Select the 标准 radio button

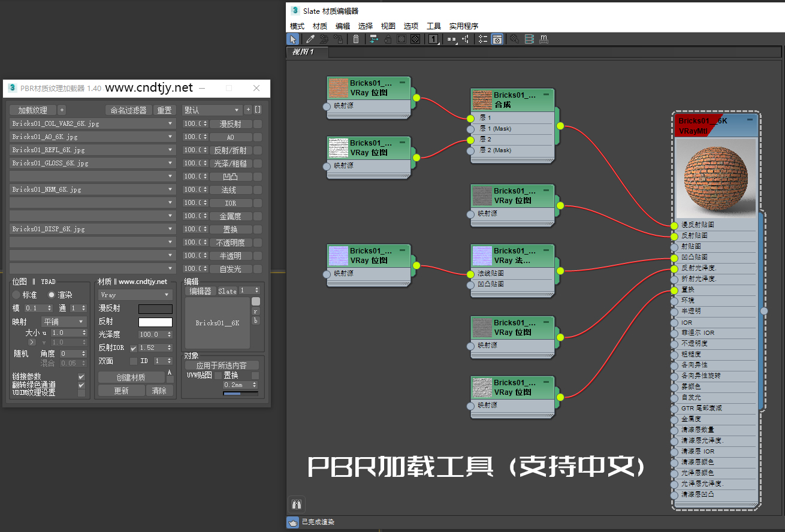tap(16, 295)
